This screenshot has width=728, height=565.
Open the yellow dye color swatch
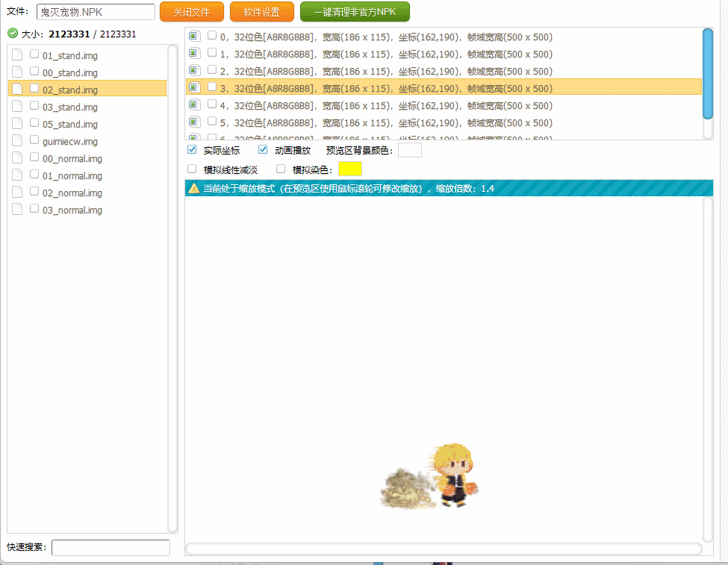(x=350, y=169)
